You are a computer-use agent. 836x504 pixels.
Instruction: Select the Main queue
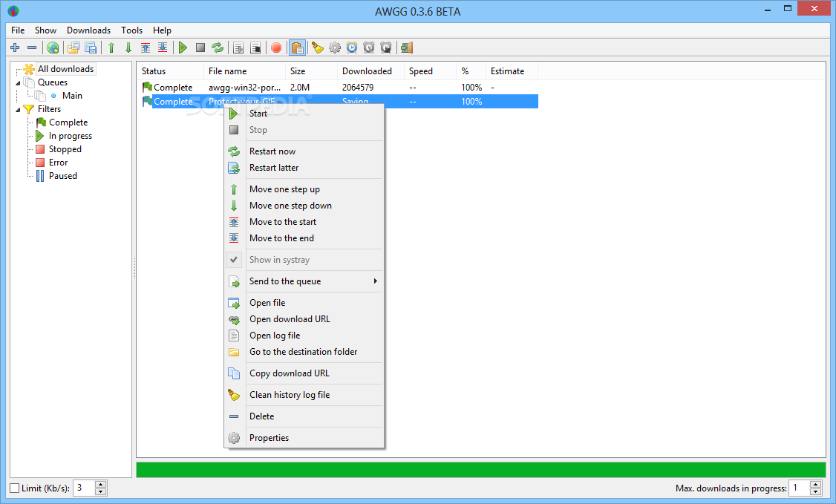coord(72,96)
